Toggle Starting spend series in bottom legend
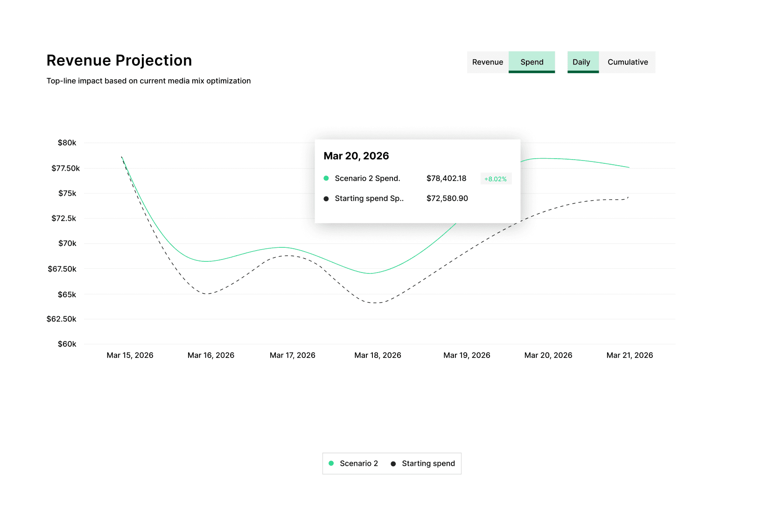Screen dimensions: 784x532 tap(428, 463)
